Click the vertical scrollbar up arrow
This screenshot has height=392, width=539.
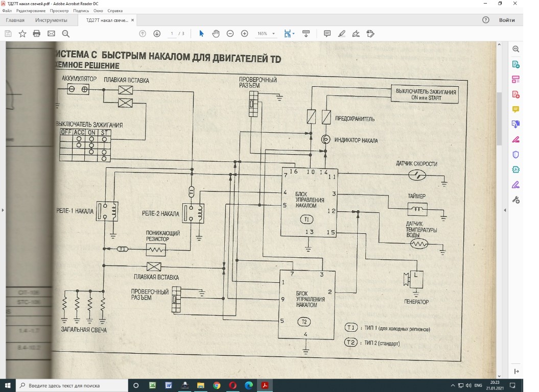[x=499, y=45]
